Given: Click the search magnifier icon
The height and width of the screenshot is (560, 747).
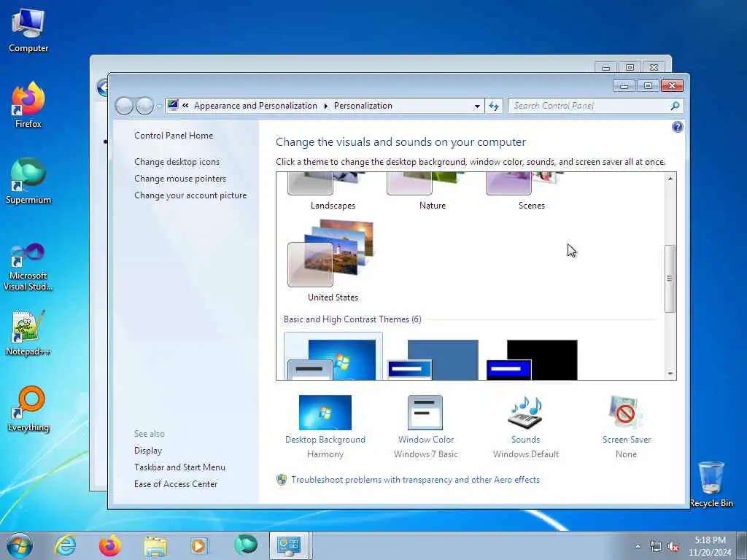Looking at the screenshot, I should click(675, 106).
